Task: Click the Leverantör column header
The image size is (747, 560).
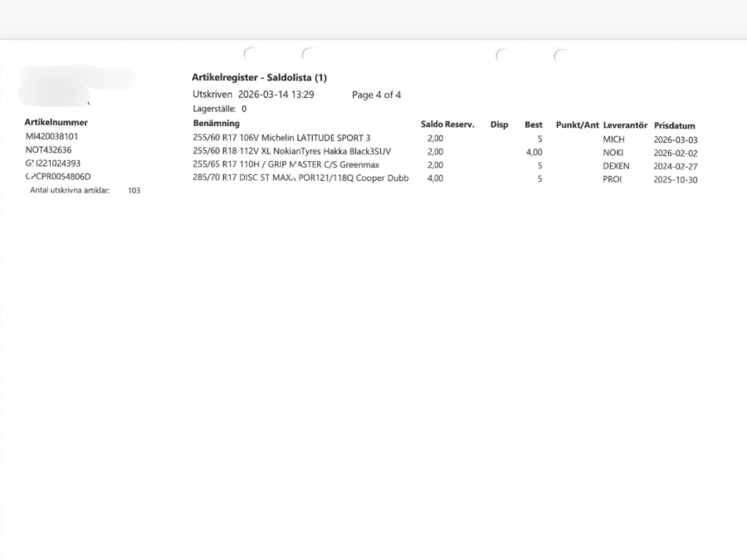Action: [624, 125]
